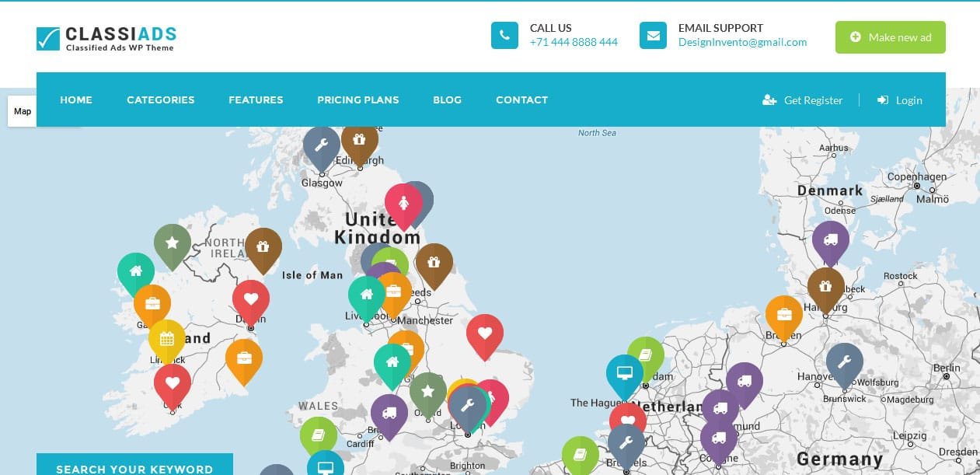Click the red heart marker over Dublin
The height and width of the screenshot is (475, 980).
click(250, 302)
